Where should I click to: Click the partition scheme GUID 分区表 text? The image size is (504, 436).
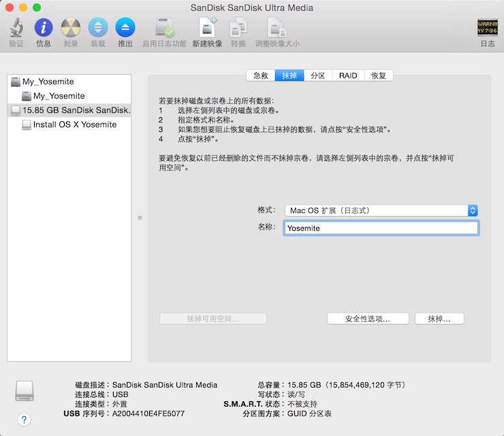309,414
